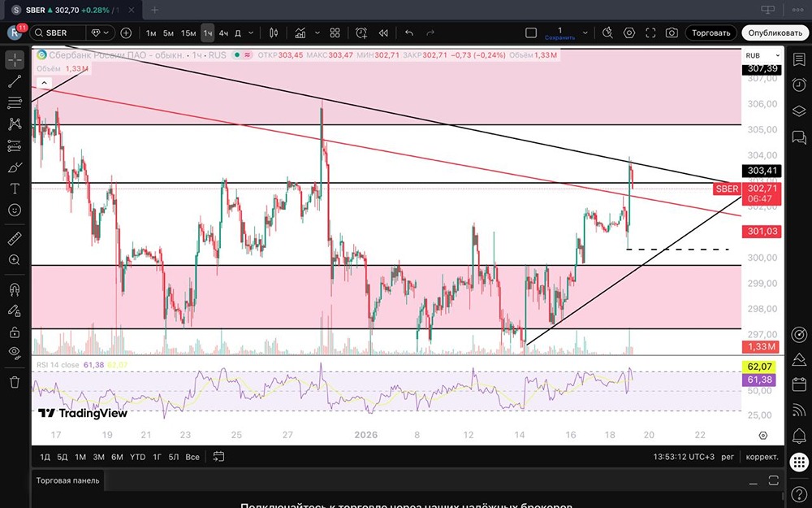Change the candlestick chart type
Viewport: 812px width, 508px height.
click(274, 33)
